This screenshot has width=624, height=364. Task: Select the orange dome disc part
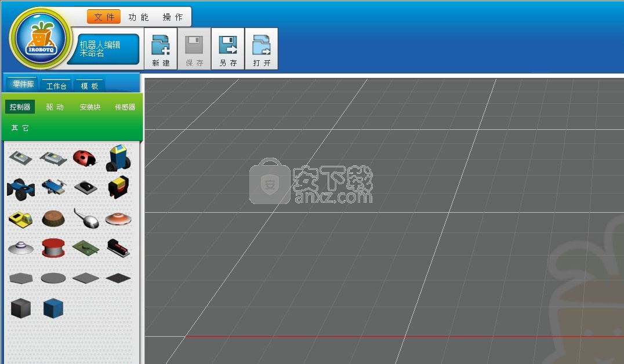[118, 219]
